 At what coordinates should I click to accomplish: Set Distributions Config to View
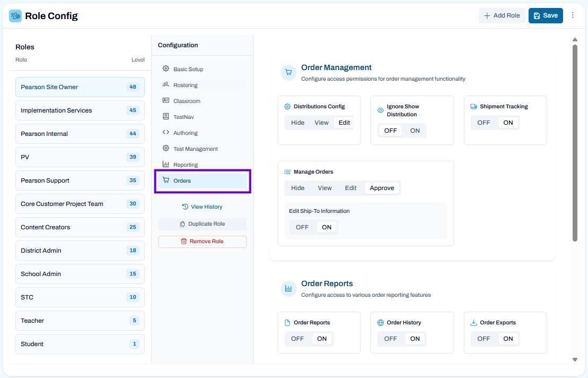(x=322, y=123)
